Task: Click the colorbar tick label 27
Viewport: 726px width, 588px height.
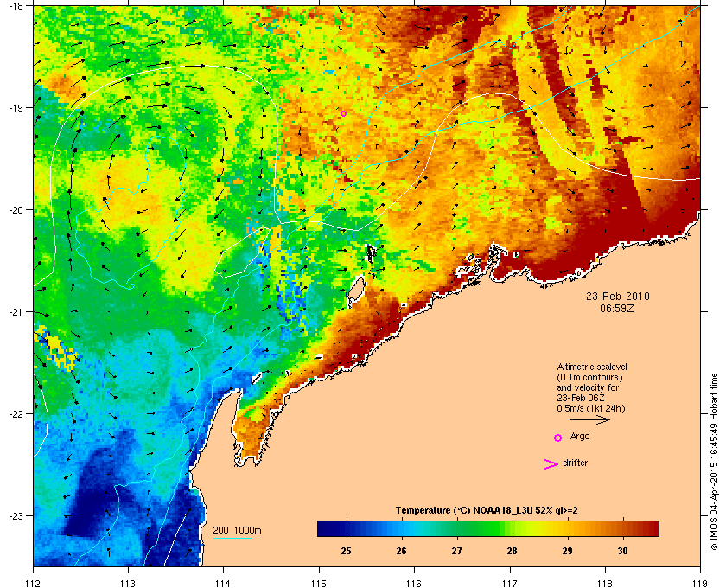Action: pos(457,551)
